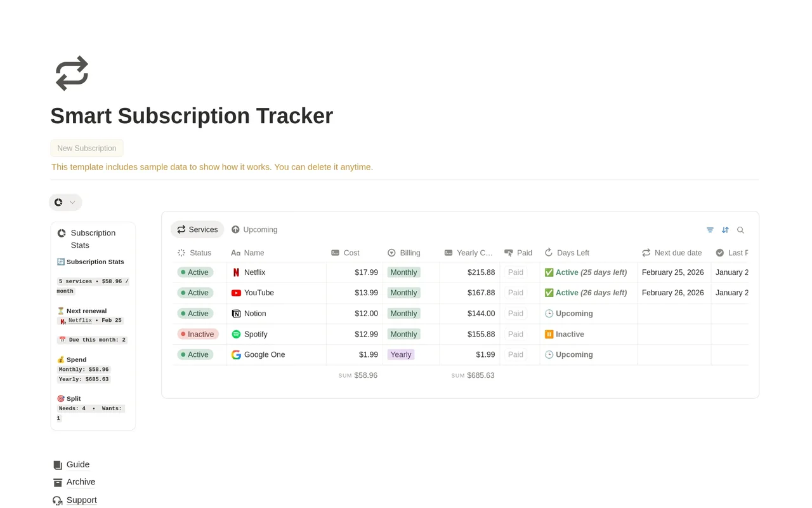
Task: Click the New Subscription button
Action: [x=87, y=148]
